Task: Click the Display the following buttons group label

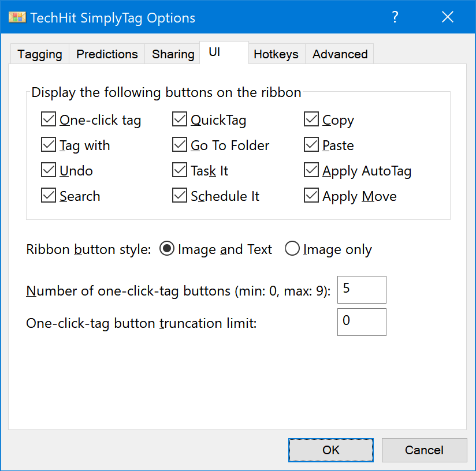Action: (166, 92)
